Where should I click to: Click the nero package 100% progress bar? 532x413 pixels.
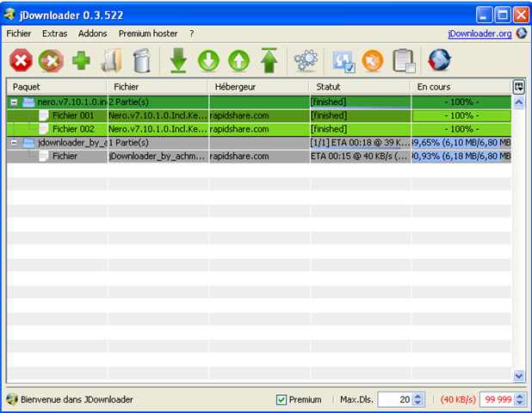tap(461, 102)
